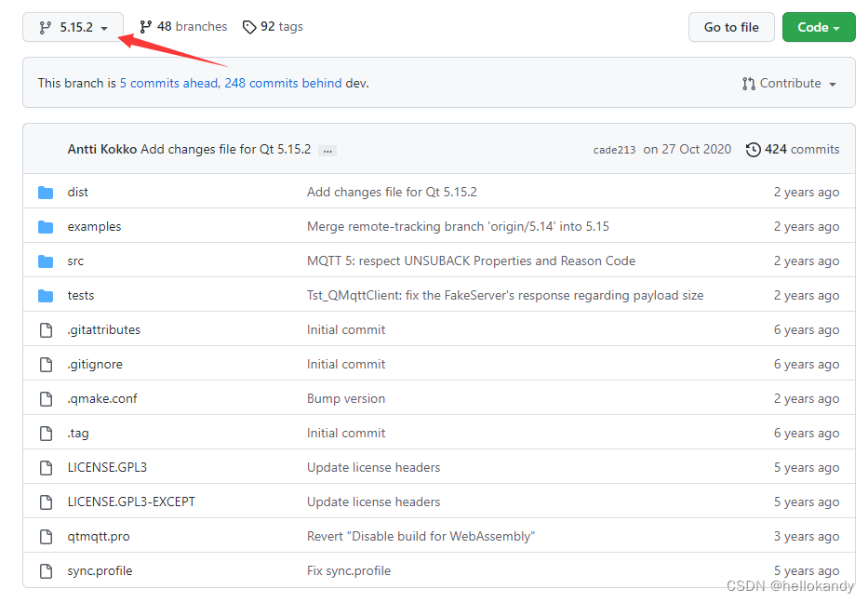
Task: Click the clock icon beside 424 commits
Action: coord(754,149)
